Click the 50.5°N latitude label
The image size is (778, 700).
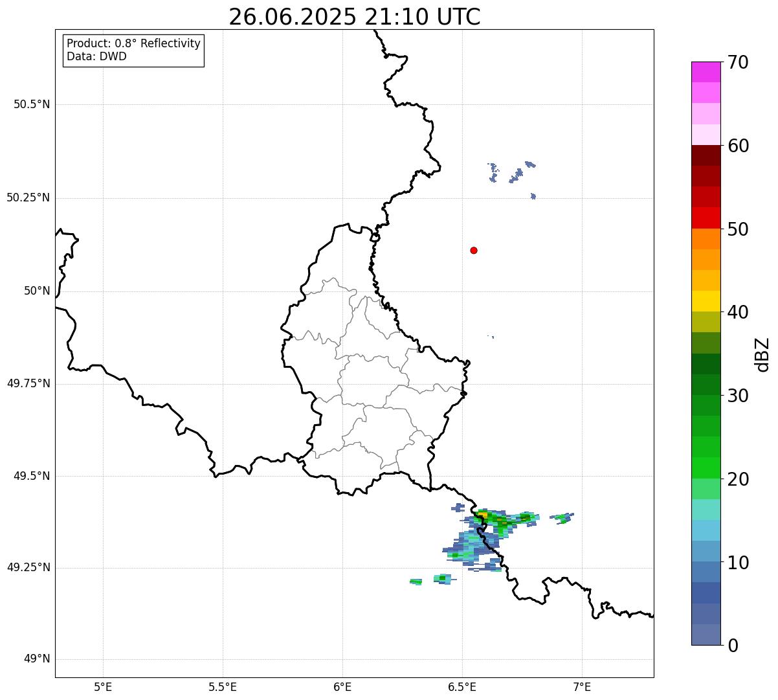point(32,104)
